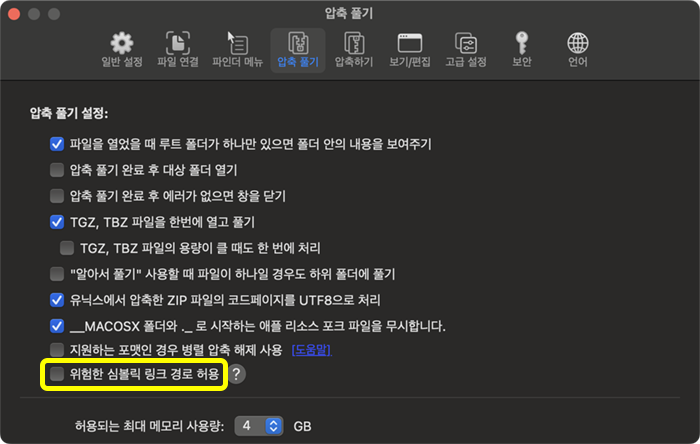Disable TGZ, TBZ 파일을 한번에 열고 풀기
This screenshot has width=700, height=444.
[x=57, y=222]
